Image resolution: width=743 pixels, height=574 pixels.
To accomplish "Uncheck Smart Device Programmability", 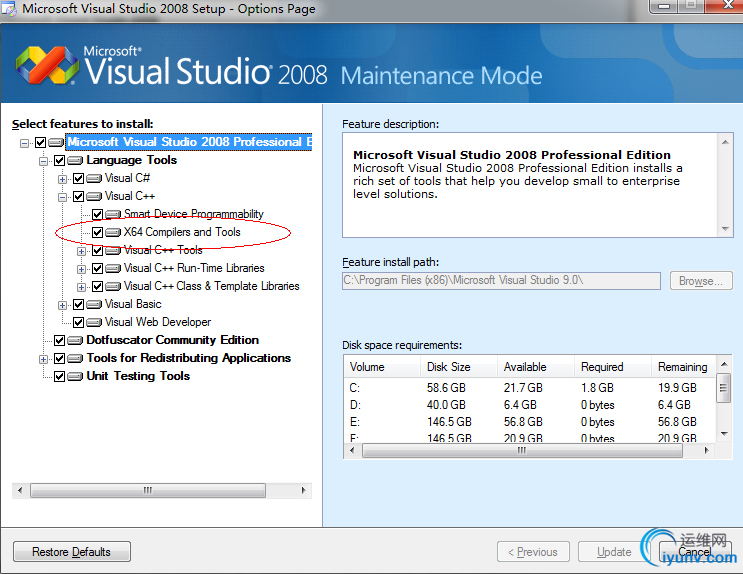I will coord(97,214).
